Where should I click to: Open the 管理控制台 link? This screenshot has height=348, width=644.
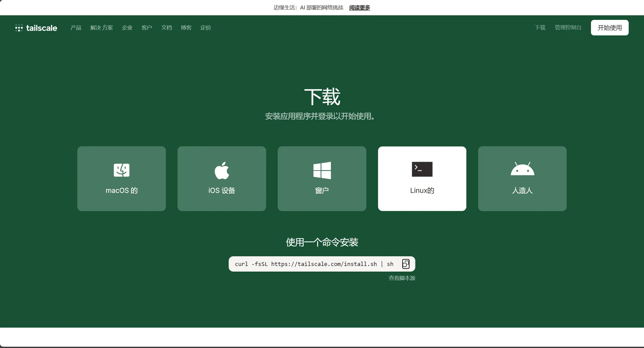(x=568, y=28)
